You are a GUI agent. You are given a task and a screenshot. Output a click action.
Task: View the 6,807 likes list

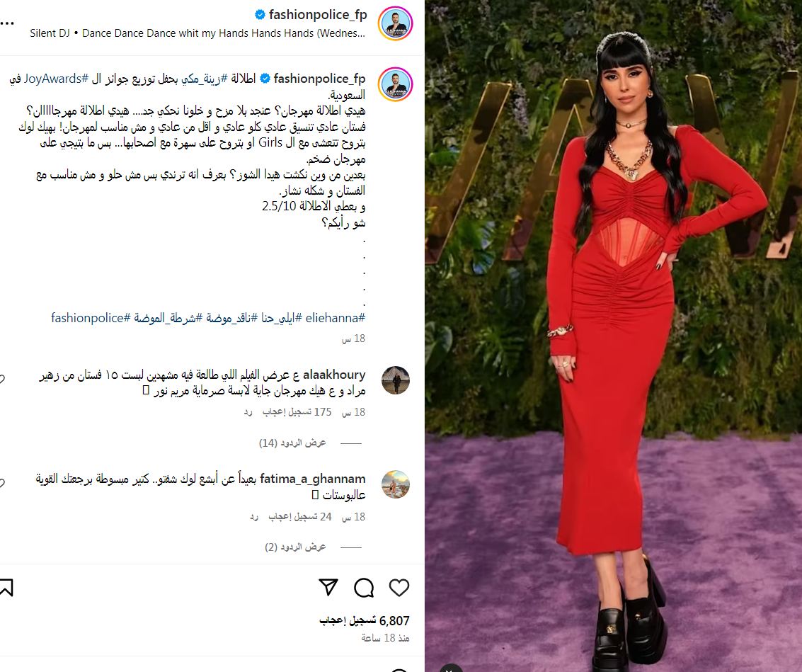pos(365,621)
